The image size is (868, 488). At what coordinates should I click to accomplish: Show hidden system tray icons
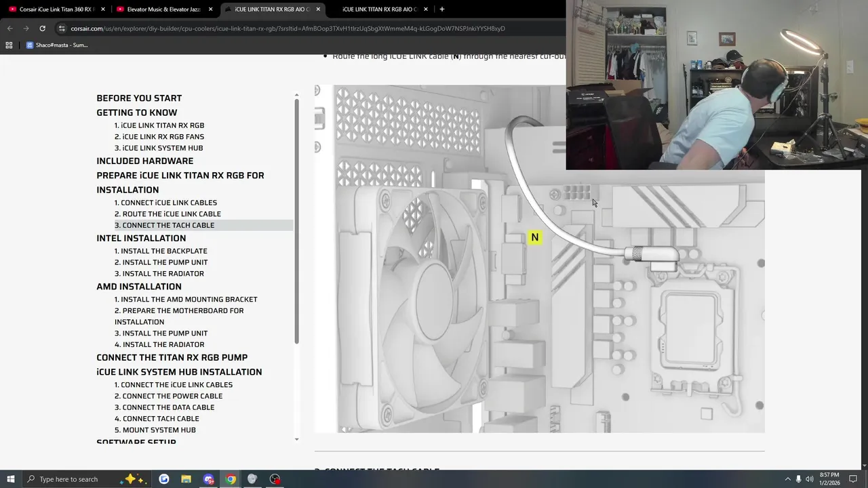tap(787, 479)
